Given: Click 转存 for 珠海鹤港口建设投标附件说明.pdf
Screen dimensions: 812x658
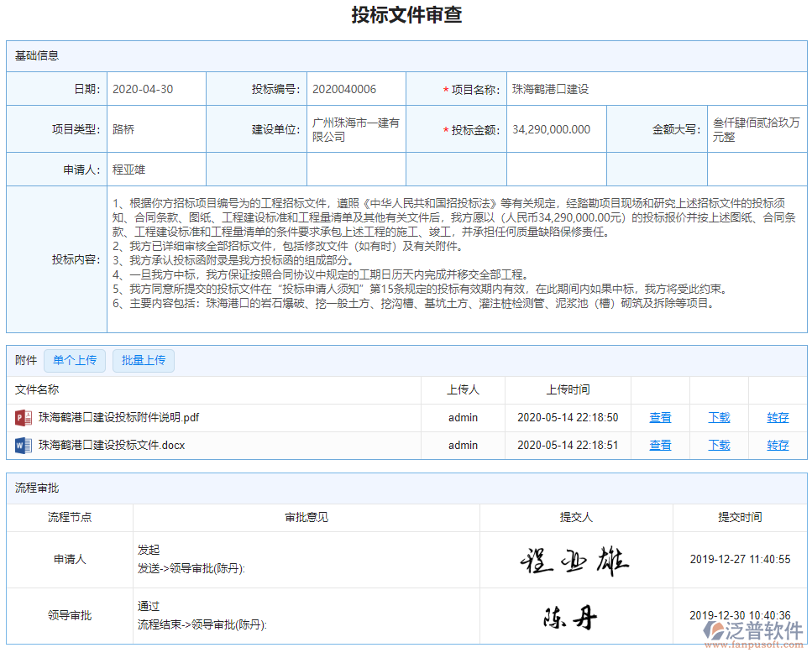Looking at the screenshot, I should [x=778, y=417].
